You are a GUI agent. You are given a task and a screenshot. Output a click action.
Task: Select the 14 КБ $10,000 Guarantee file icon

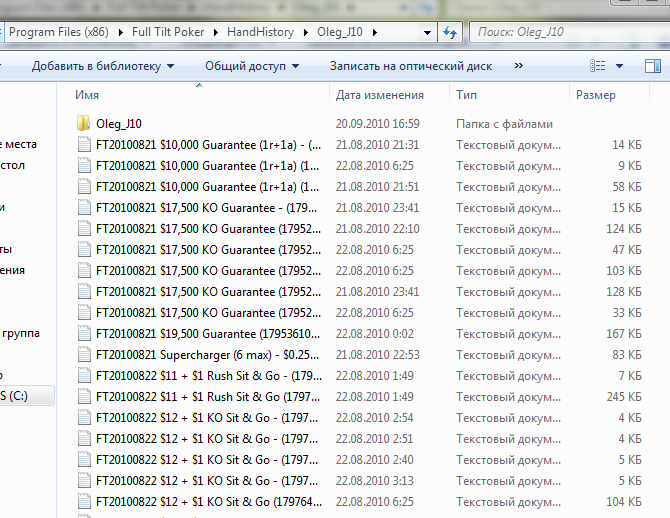tap(84, 144)
